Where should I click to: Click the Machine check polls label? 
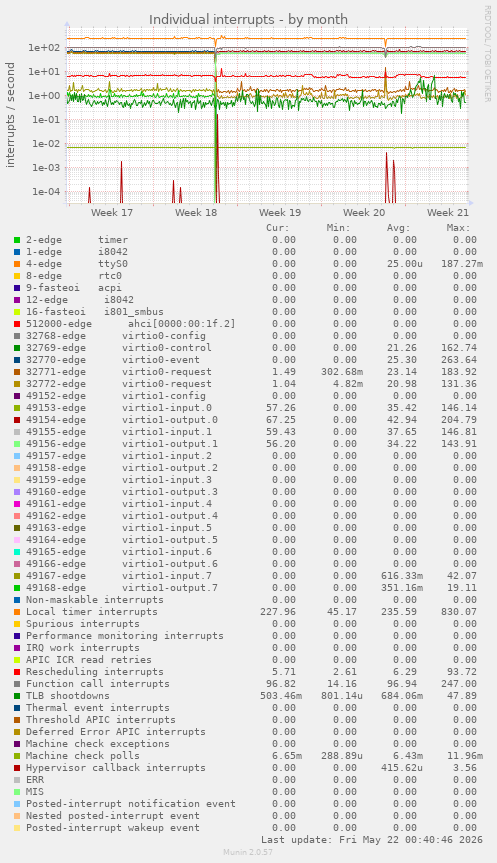[x=83, y=756]
